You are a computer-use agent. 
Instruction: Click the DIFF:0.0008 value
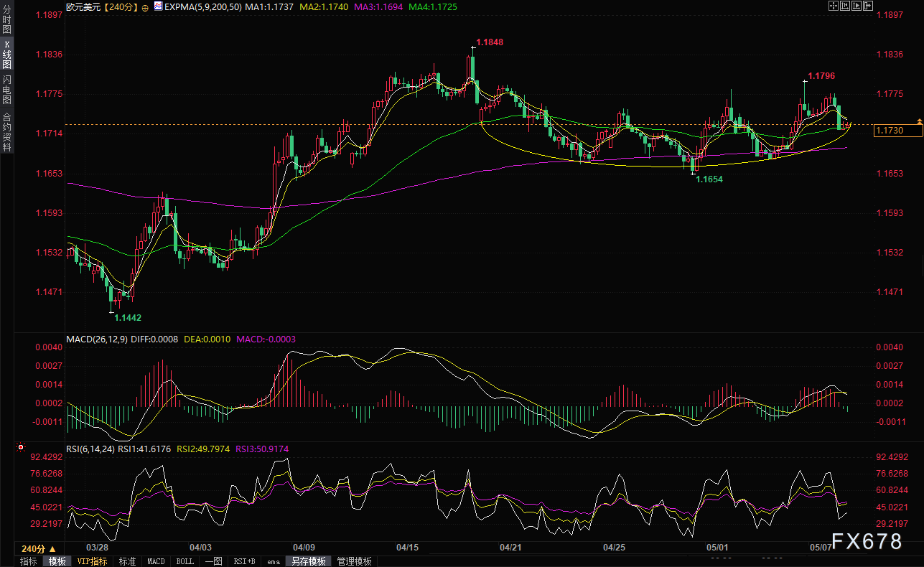[x=153, y=339]
